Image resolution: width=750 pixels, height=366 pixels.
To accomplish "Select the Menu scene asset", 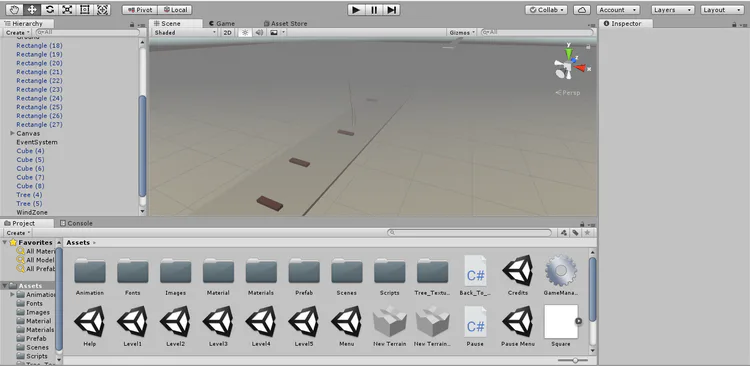I will [x=346, y=326].
